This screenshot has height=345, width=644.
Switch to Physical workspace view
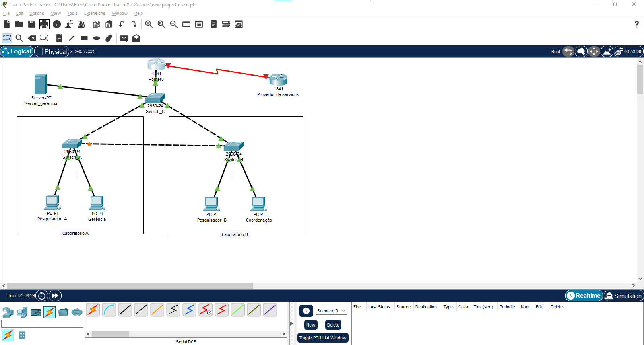pos(52,51)
